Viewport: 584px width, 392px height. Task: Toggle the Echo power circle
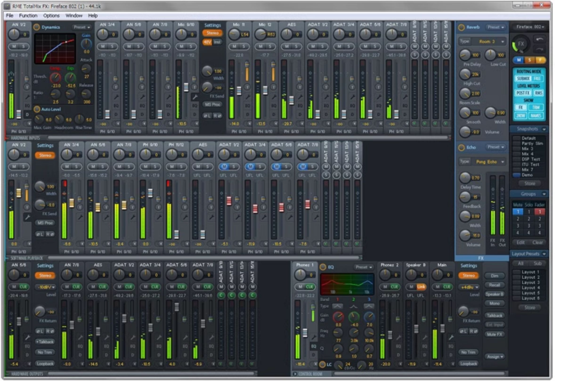pos(461,147)
